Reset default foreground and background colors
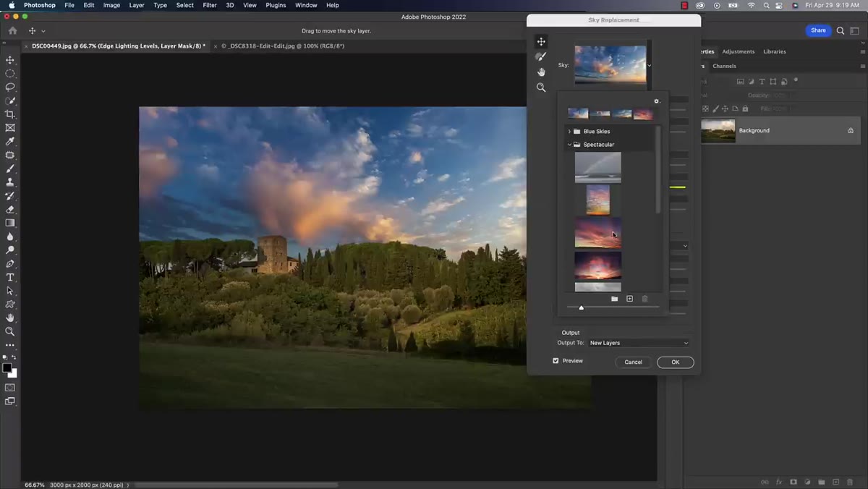868x489 pixels. (x=5, y=357)
